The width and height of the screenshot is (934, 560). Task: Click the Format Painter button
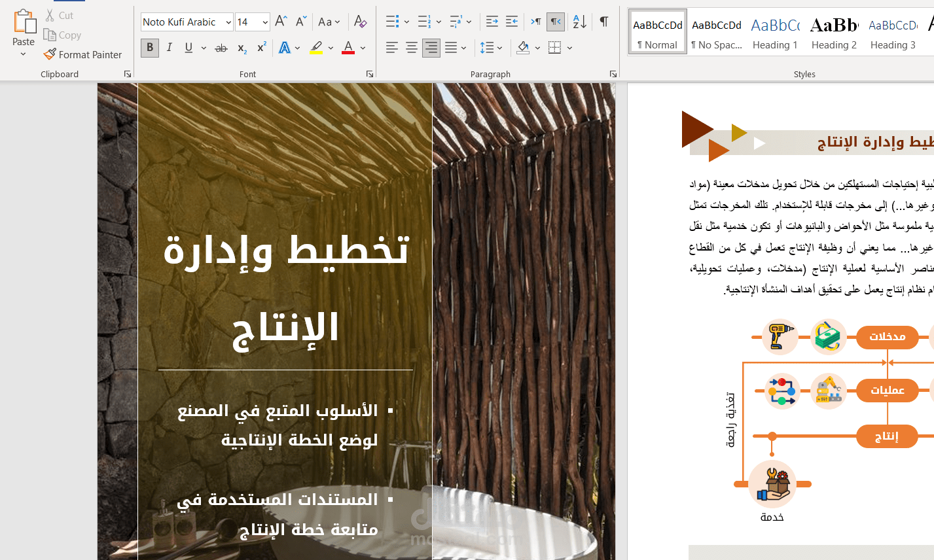pyautogui.click(x=83, y=55)
